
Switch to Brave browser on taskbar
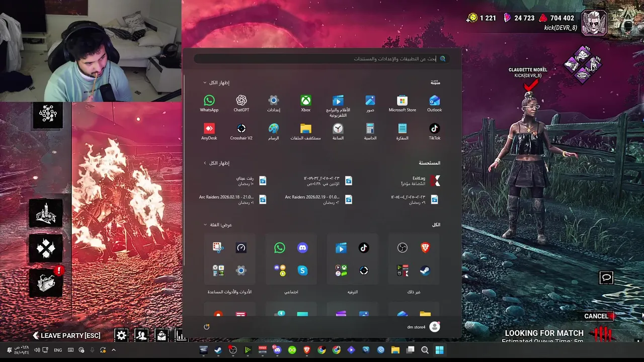point(307,350)
